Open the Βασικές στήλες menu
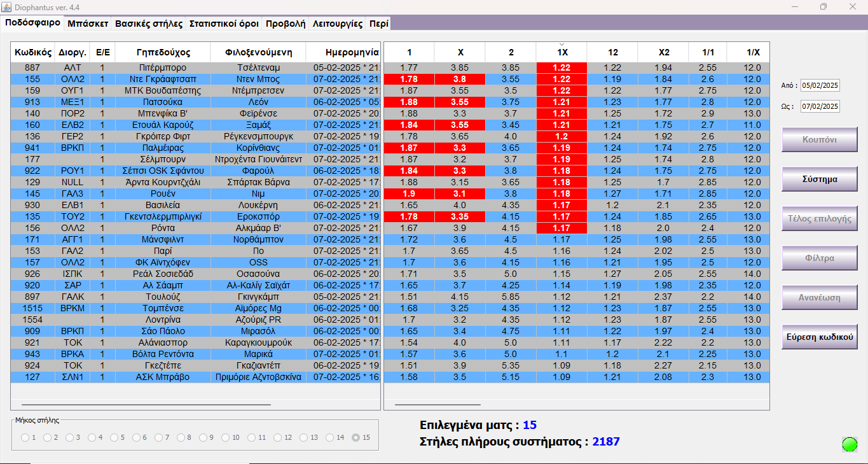This screenshot has width=868, height=464. [149, 24]
